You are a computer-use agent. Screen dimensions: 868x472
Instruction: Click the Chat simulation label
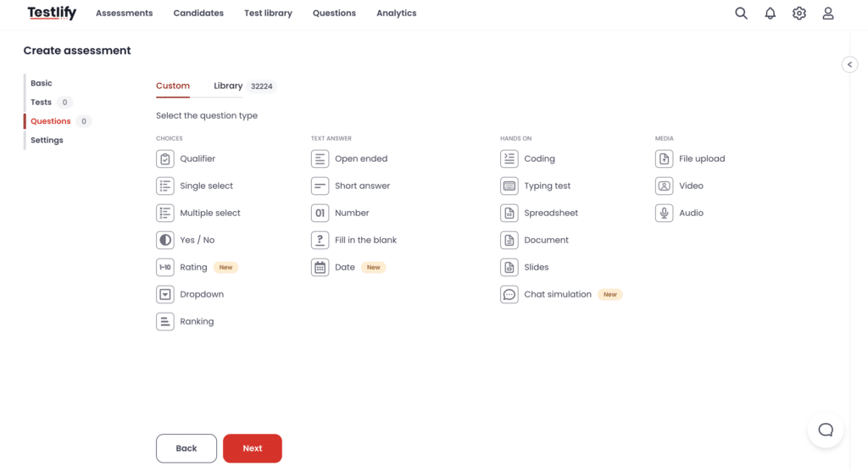click(558, 294)
